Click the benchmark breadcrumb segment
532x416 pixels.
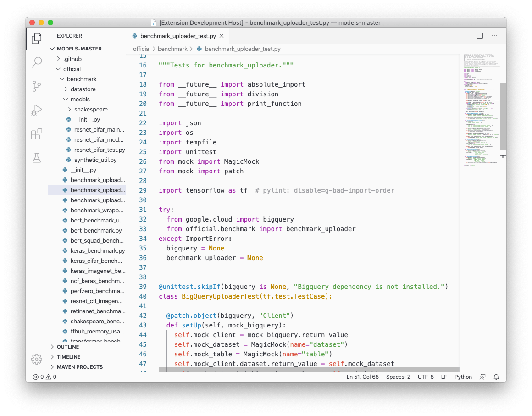[x=172, y=49]
